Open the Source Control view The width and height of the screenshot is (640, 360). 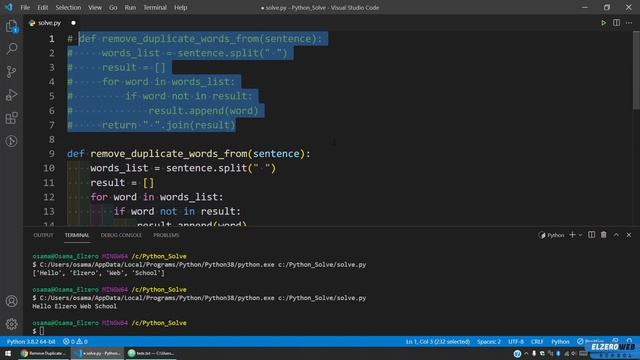pos(11,72)
